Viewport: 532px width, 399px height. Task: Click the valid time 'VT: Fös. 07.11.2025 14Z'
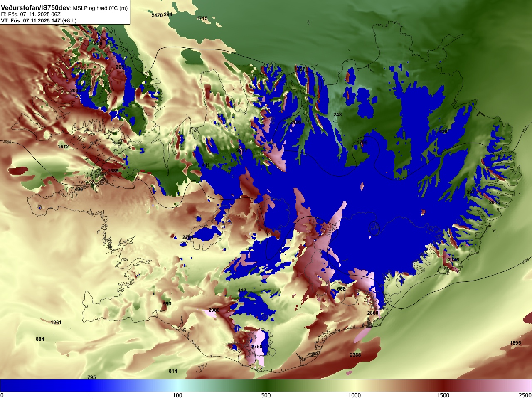point(30,20)
